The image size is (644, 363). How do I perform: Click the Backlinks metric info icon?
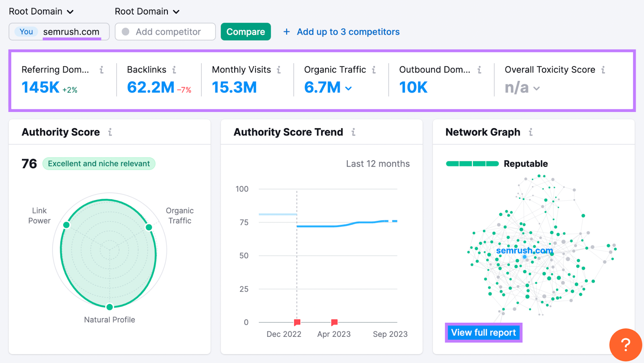pyautogui.click(x=175, y=69)
